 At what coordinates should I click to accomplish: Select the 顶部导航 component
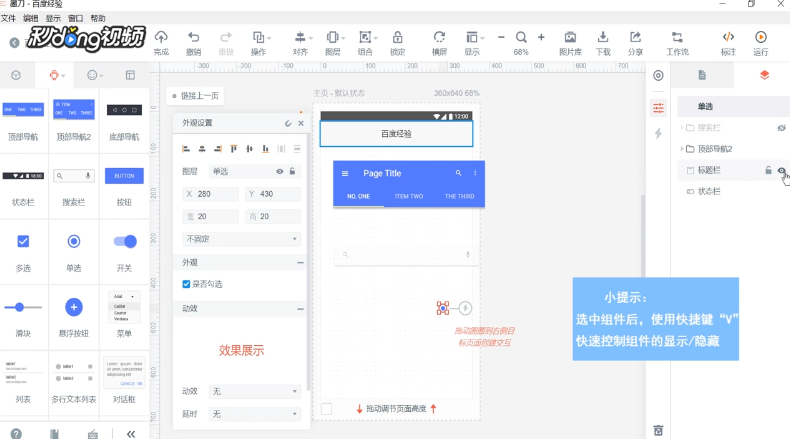[23, 120]
